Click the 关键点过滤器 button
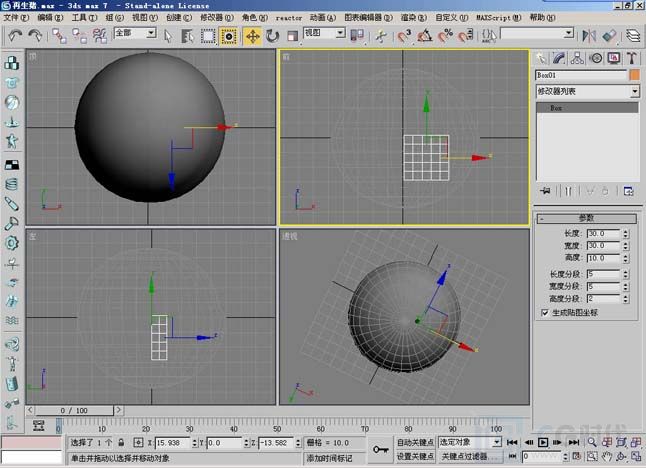 469,456
